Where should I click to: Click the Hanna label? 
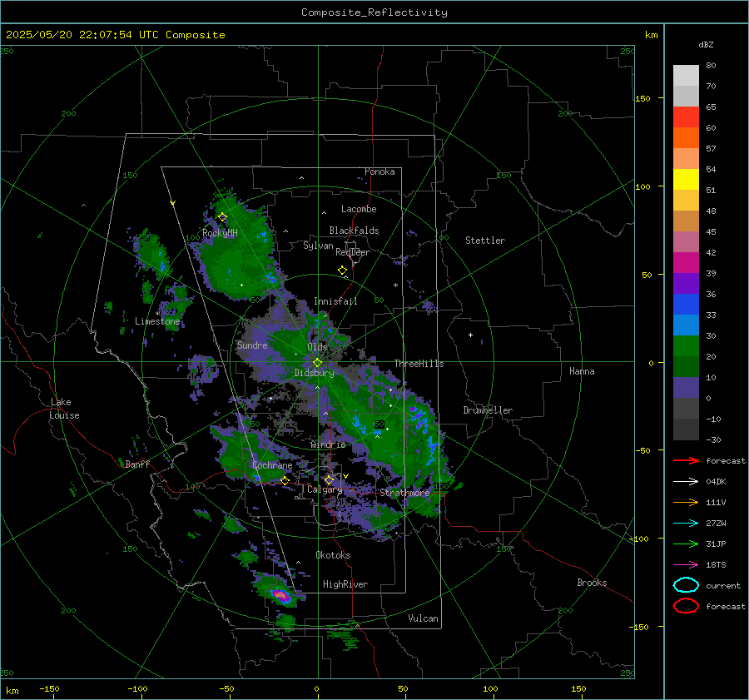point(582,371)
